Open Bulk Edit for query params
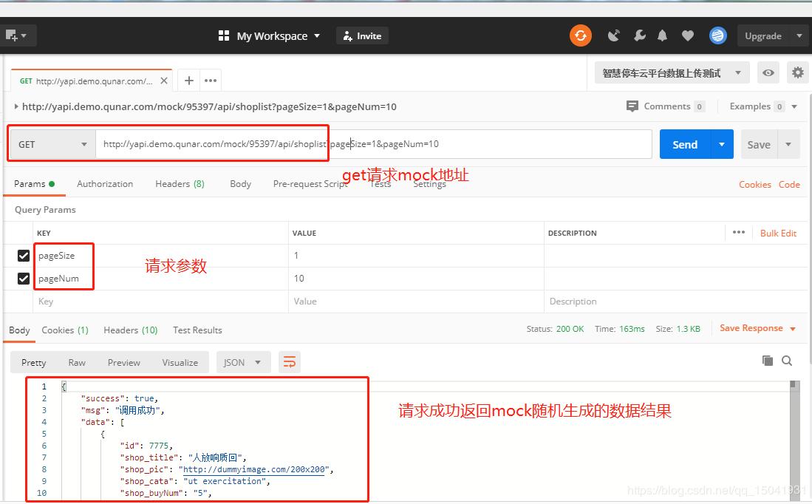 coord(778,233)
